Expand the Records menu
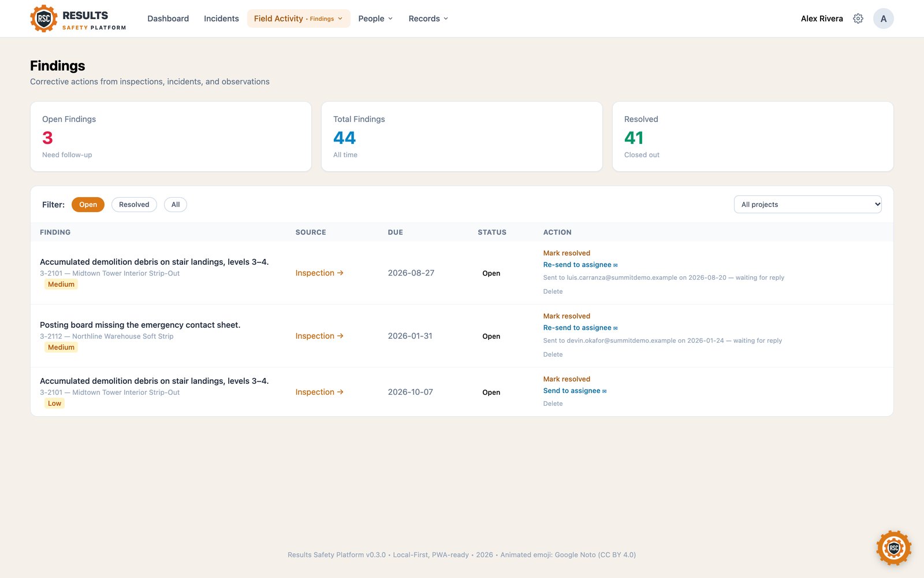Screen dimensions: 924x578 point(428,18)
